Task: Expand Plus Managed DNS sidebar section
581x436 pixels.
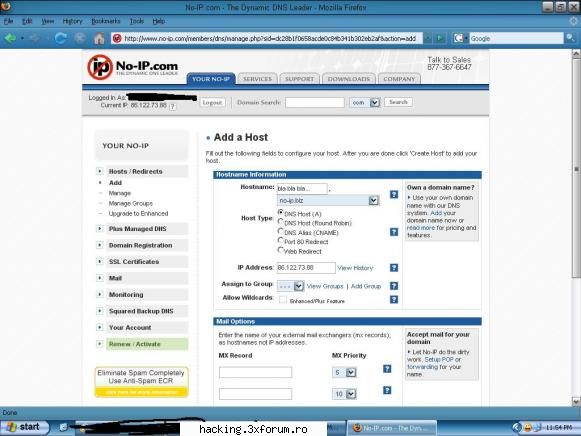Action: click(x=99, y=229)
